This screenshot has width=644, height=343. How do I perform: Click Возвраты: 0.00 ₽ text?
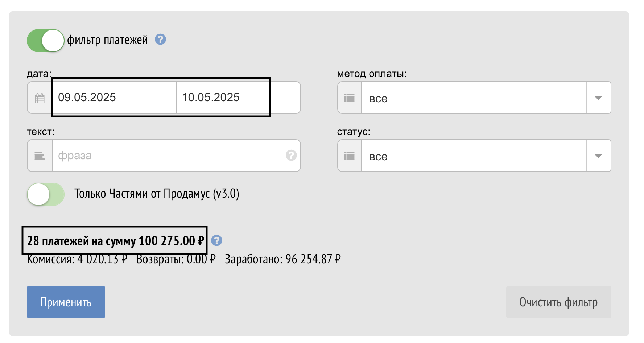click(176, 259)
